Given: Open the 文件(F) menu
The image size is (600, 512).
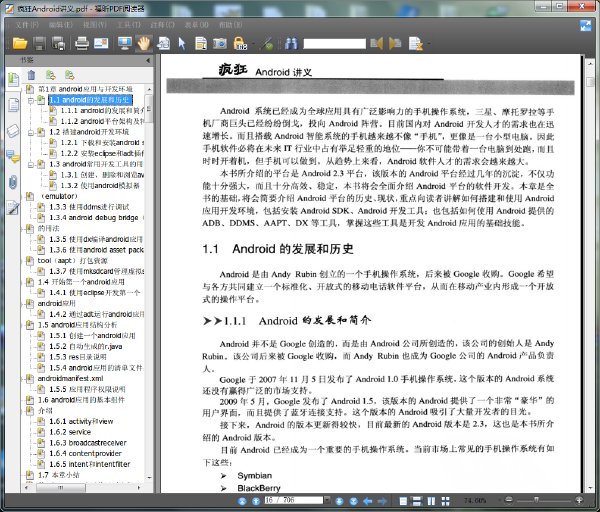Looking at the screenshot, I should tap(27, 25).
